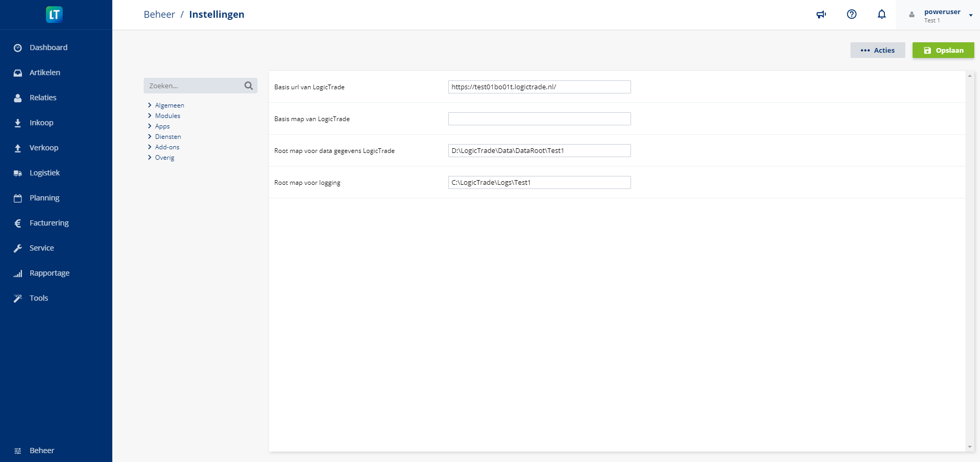Select the Overig tree label
Screen dimensions: 980x462
coord(165,158)
